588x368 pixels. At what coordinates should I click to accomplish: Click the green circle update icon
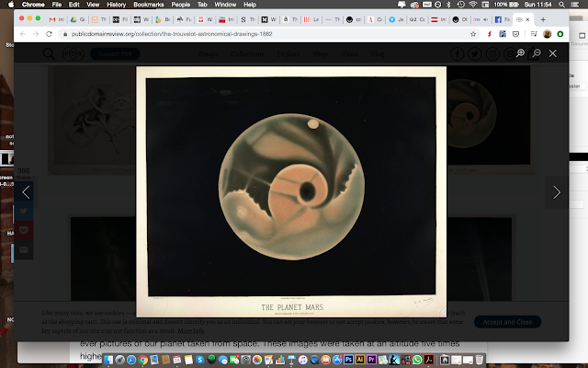click(560, 34)
